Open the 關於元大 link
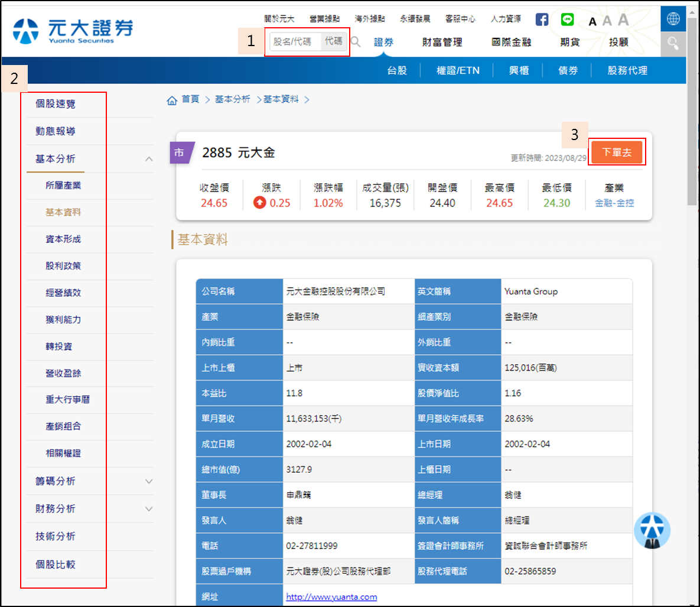The height and width of the screenshot is (607, 700). point(279,19)
